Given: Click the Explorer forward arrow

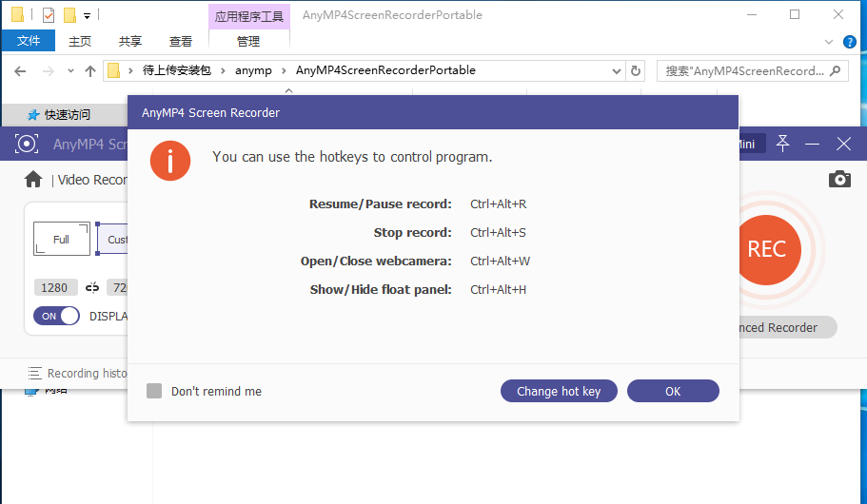Looking at the screenshot, I should (49, 71).
